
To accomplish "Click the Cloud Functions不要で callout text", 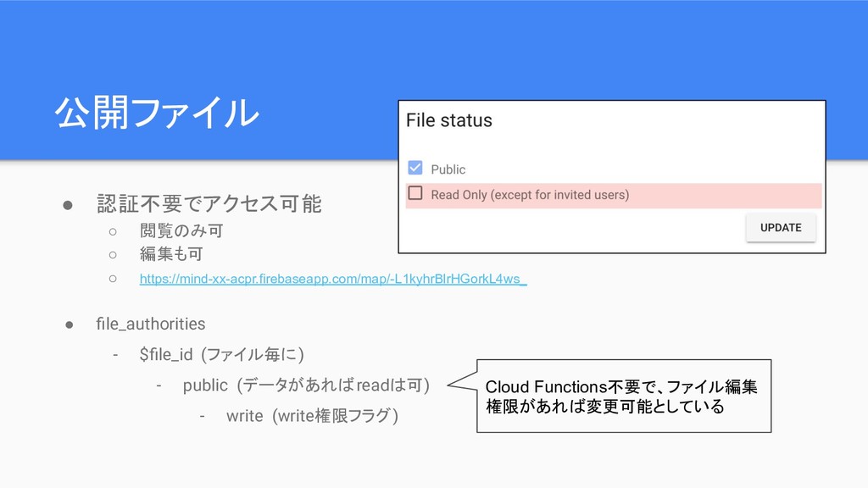I will click(x=621, y=396).
